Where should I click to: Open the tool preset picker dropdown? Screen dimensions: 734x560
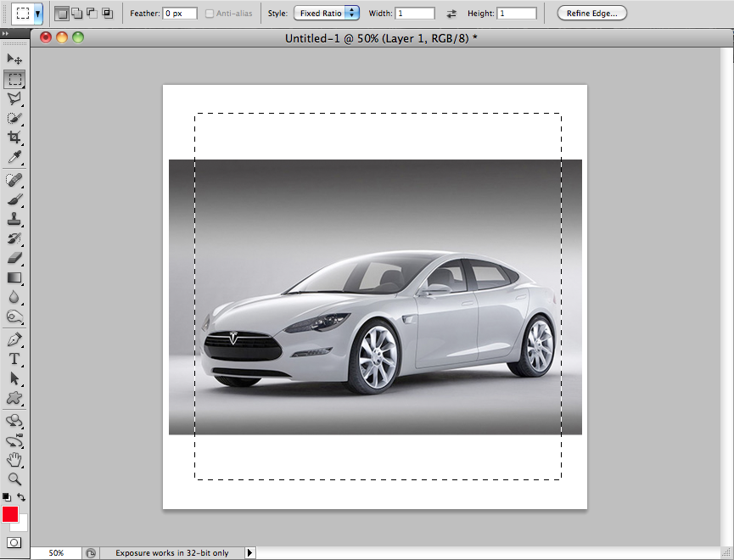(37, 14)
